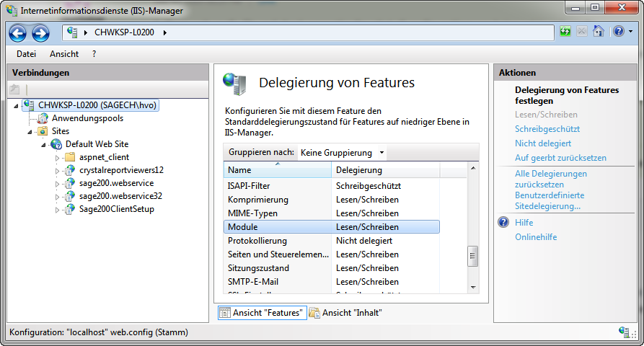Select the Komprimierung row

point(332,200)
